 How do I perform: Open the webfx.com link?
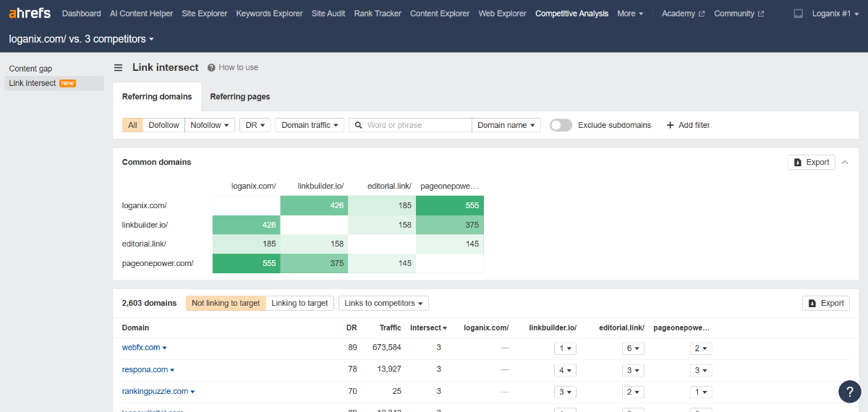click(141, 348)
